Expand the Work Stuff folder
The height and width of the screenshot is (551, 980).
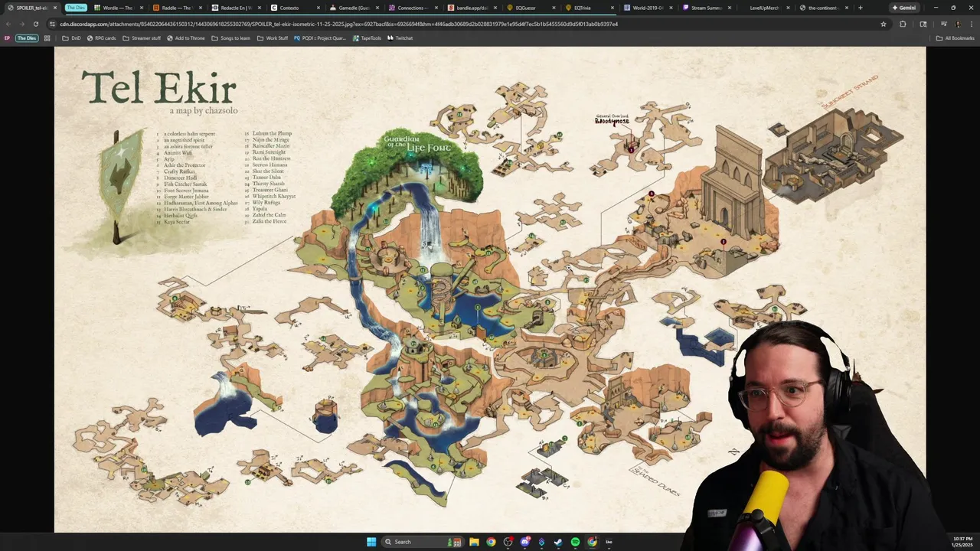point(273,37)
